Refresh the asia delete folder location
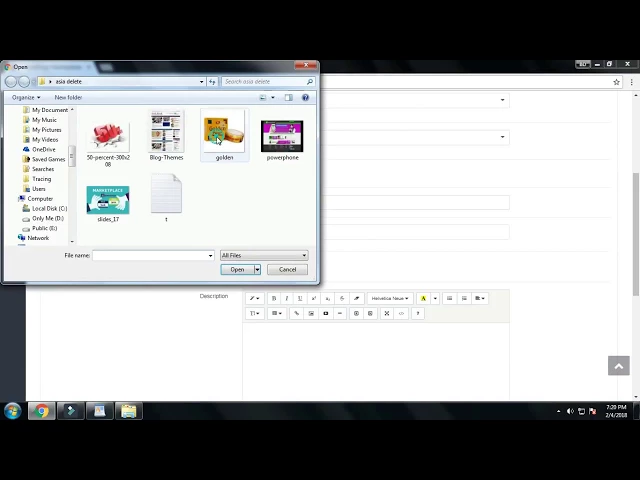This screenshot has width=640, height=480. click(212, 82)
